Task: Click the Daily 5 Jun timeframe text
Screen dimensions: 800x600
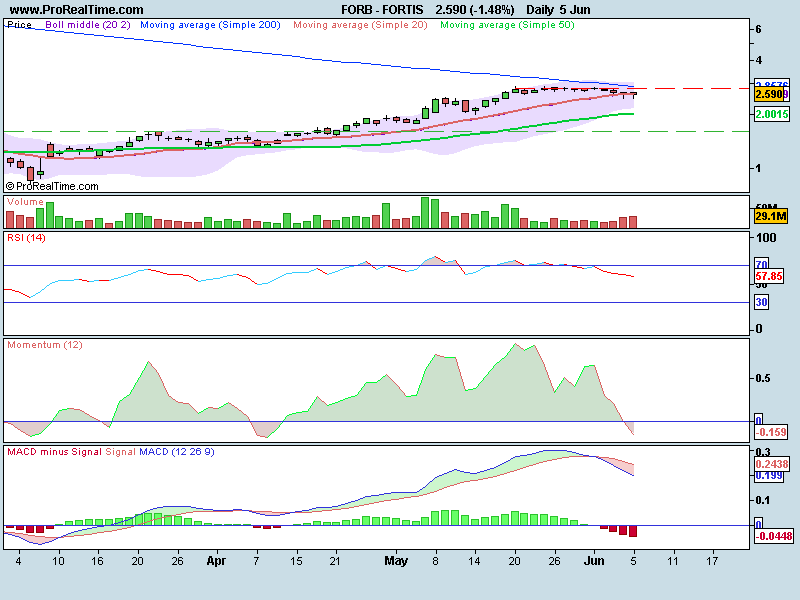Action: [558, 10]
